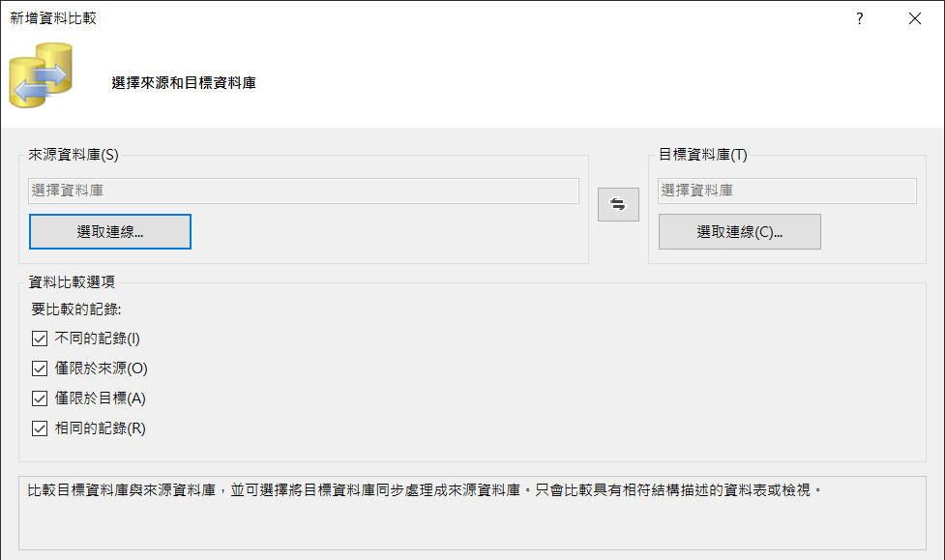Select the 目標資料庫(T) group label
945x560 pixels.
[x=703, y=155]
